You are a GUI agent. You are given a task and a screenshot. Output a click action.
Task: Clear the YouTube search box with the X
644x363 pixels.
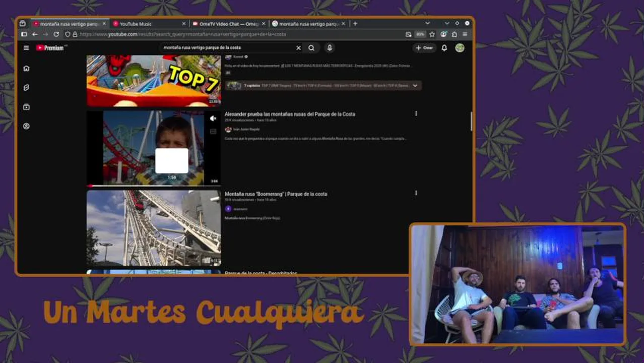point(298,48)
